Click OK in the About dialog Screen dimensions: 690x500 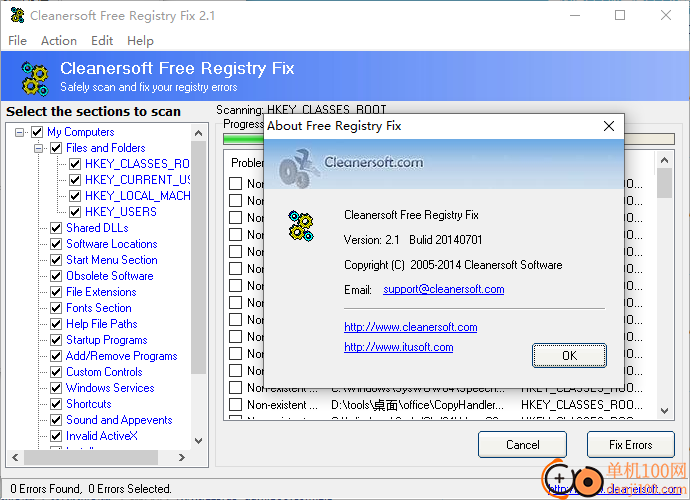pyautogui.click(x=569, y=356)
